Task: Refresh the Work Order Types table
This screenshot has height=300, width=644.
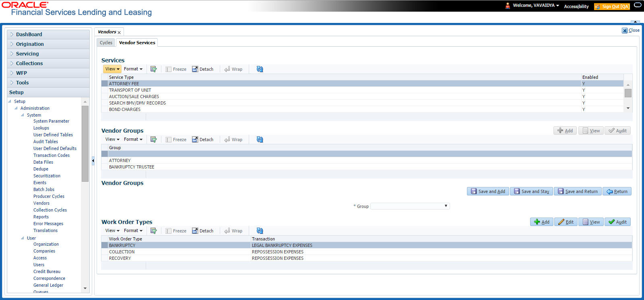Action: (260, 231)
